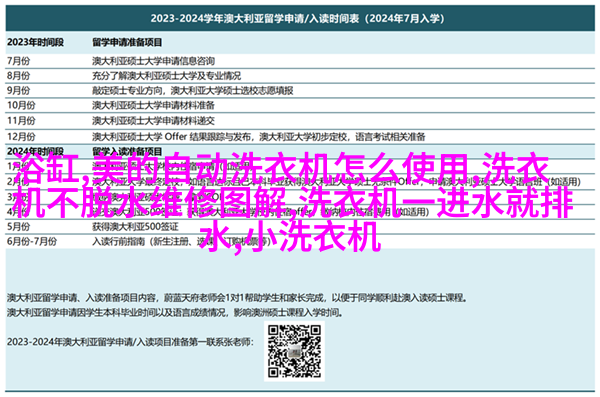Image resolution: width=600 pixels, height=397 pixels.
Task: Select '澳大利亚硕士大学申请材料递交' cell
Action: click(153, 121)
